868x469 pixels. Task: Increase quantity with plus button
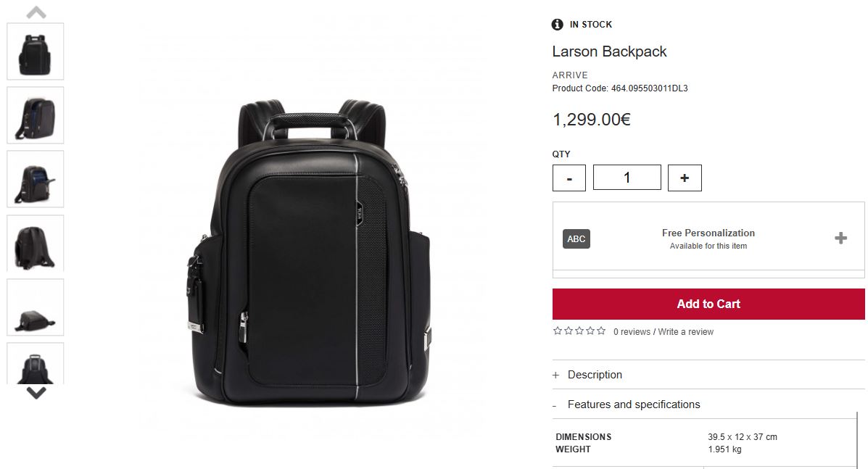685,178
